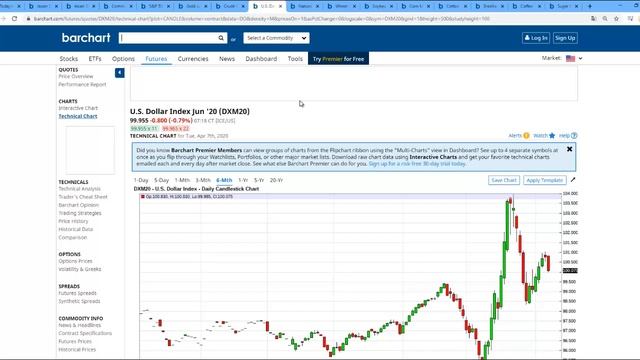Click the yellow Alerts bell icon
This screenshot has height=360, width=640.
point(527,136)
